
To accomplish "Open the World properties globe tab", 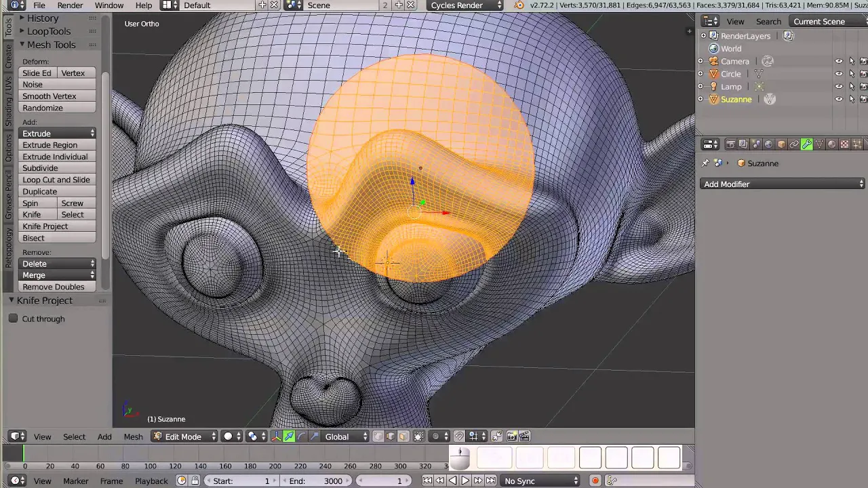I will click(768, 144).
